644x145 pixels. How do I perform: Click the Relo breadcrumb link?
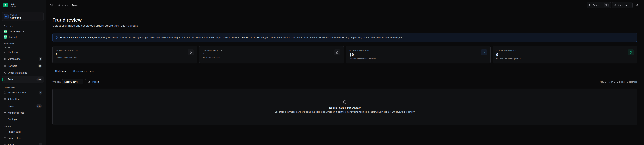click(52, 5)
